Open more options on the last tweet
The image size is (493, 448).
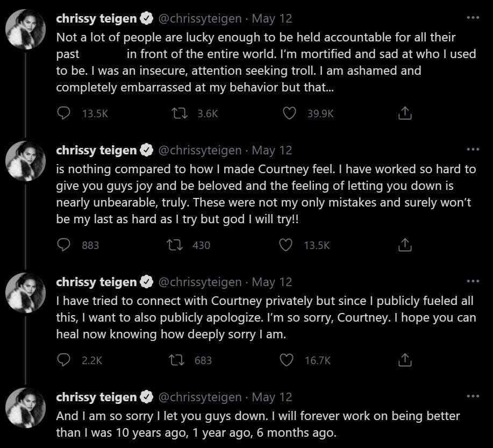(473, 396)
